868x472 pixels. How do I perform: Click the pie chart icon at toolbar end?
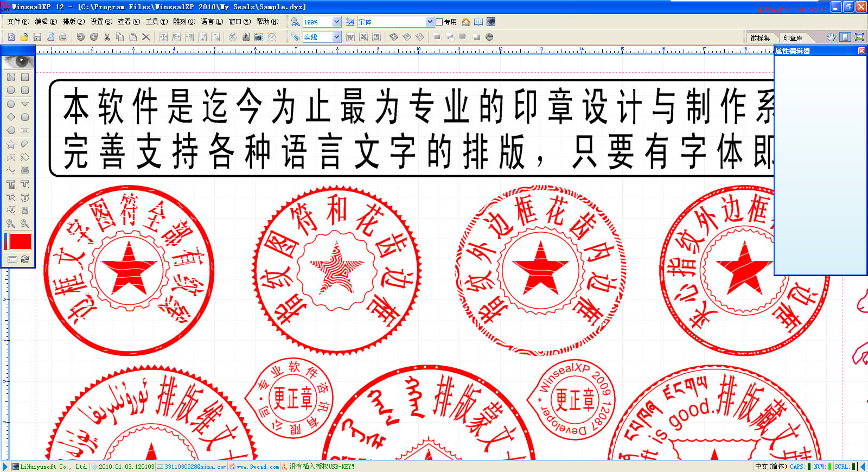tap(489, 37)
